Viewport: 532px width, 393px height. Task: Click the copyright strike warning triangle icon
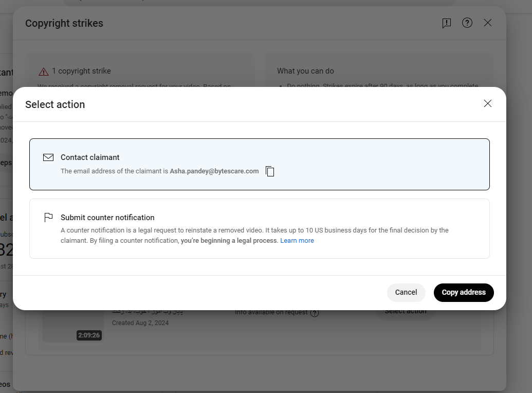tap(43, 72)
